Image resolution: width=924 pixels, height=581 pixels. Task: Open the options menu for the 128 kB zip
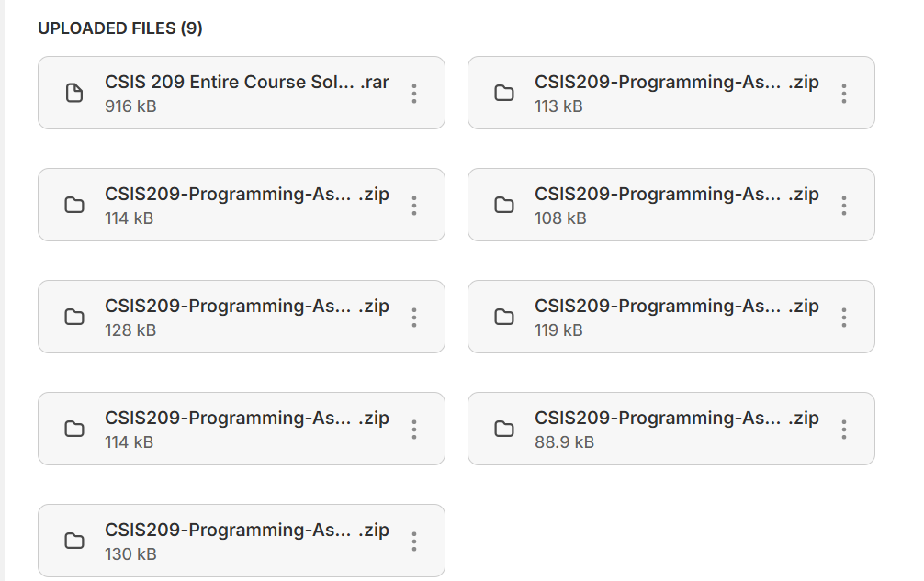[413, 317]
